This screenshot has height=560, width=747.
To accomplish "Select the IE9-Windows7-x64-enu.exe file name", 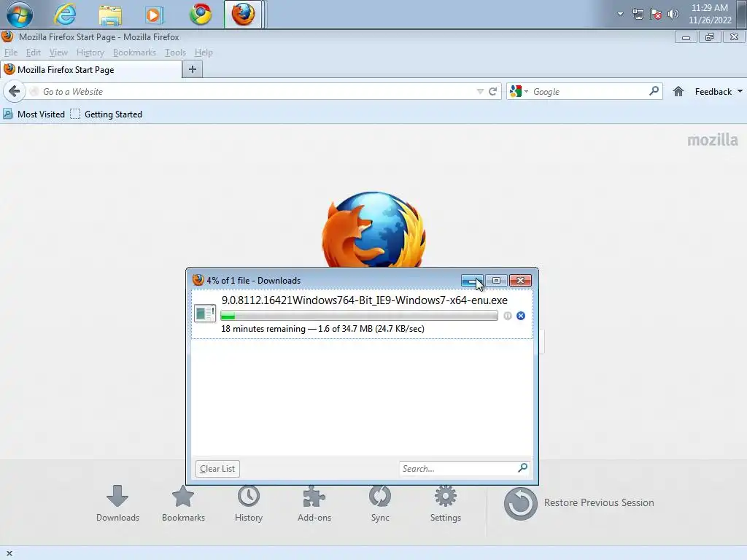I will click(x=365, y=300).
